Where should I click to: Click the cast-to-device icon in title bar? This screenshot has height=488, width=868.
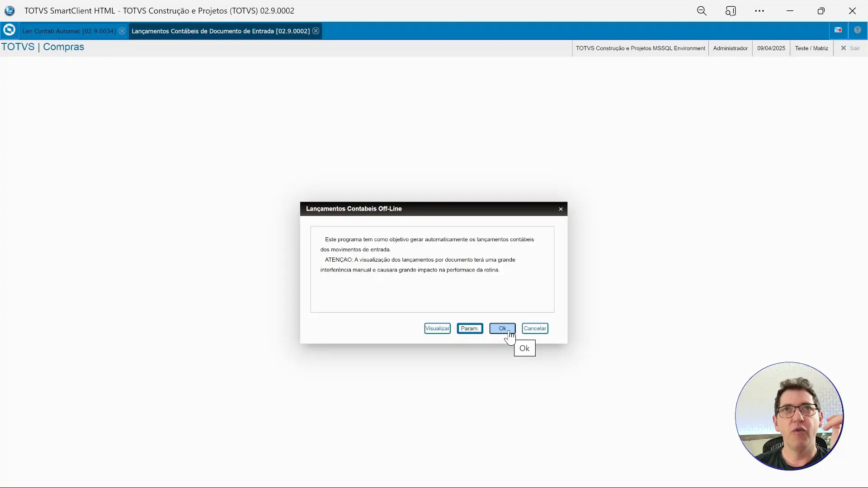coord(731,11)
